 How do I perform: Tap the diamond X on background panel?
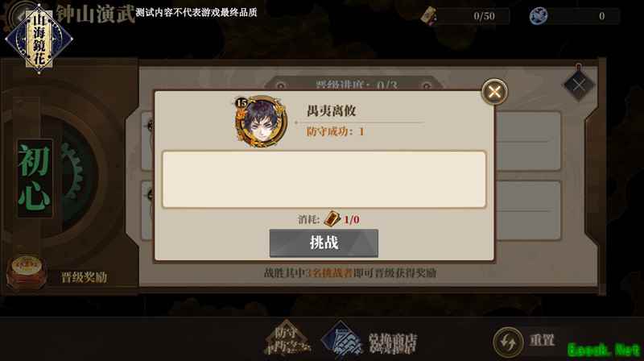click(578, 85)
